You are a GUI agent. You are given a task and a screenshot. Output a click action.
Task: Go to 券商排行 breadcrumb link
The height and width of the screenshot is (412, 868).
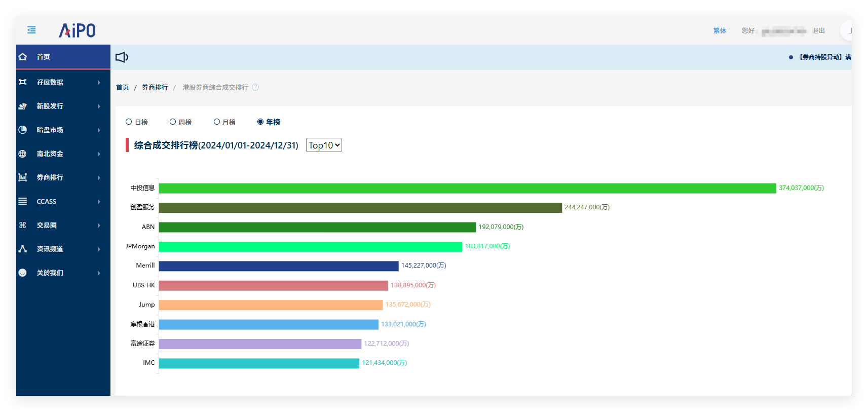click(155, 87)
